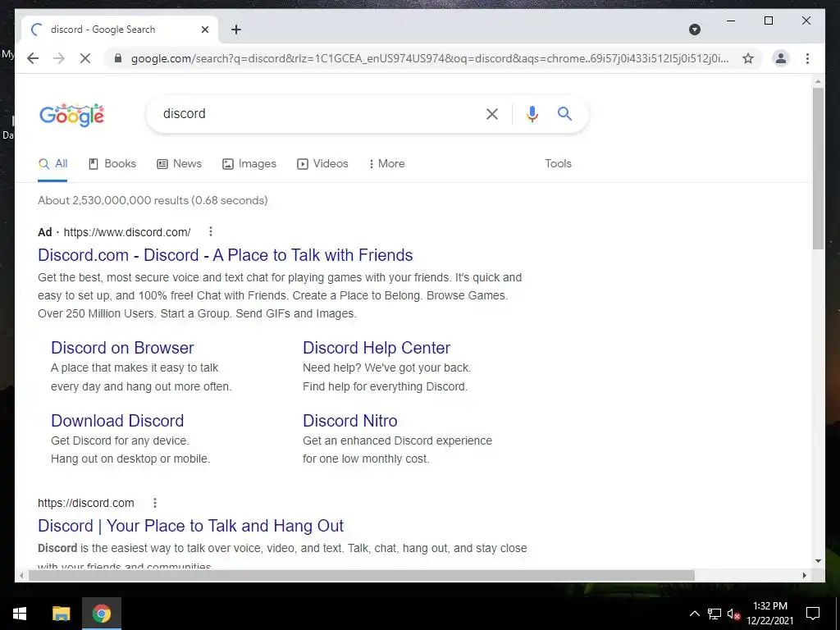Switch to the Books tab
The height and width of the screenshot is (630, 840).
click(112, 163)
